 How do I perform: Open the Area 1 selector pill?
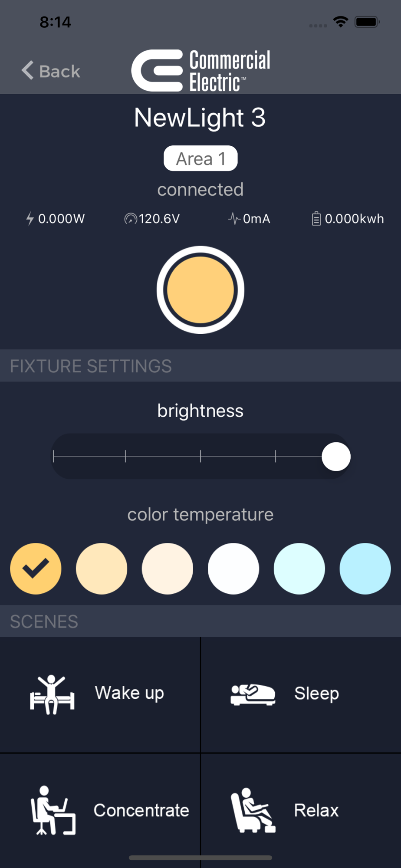pyautogui.click(x=200, y=158)
